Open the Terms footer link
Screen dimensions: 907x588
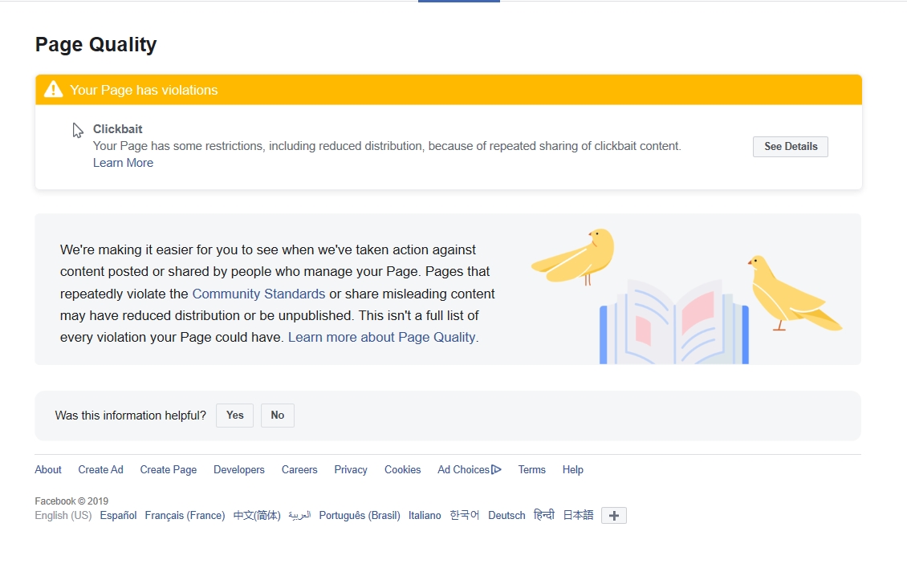[531, 469]
